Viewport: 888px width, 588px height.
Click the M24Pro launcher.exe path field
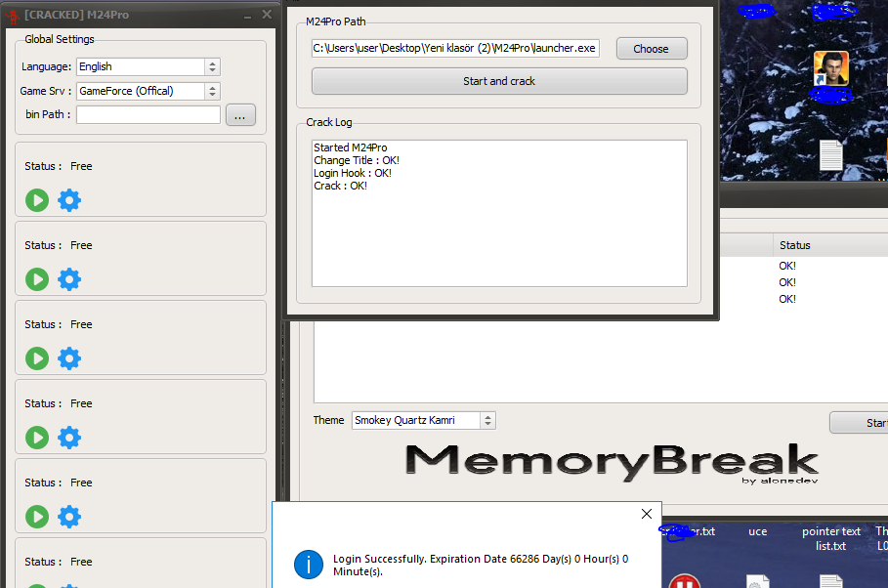pos(455,48)
